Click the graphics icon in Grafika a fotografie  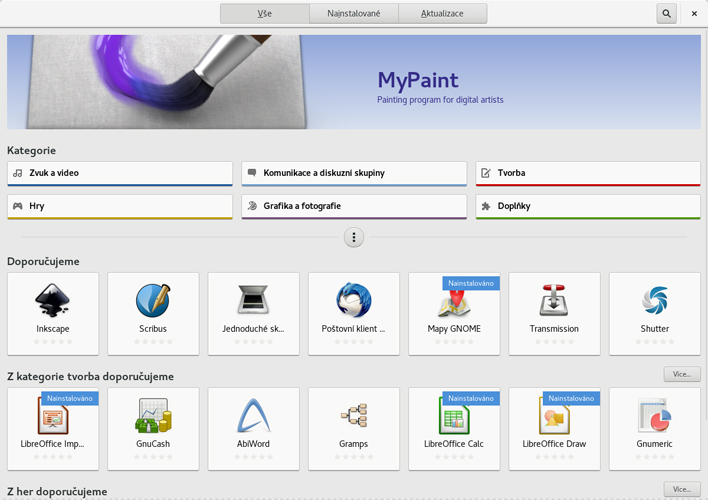[252, 206]
